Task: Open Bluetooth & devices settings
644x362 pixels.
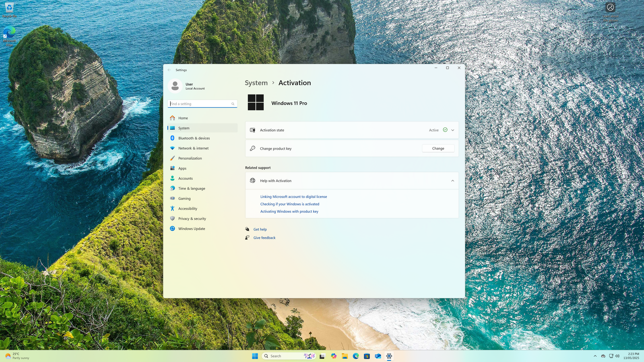Action: [x=194, y=138]
